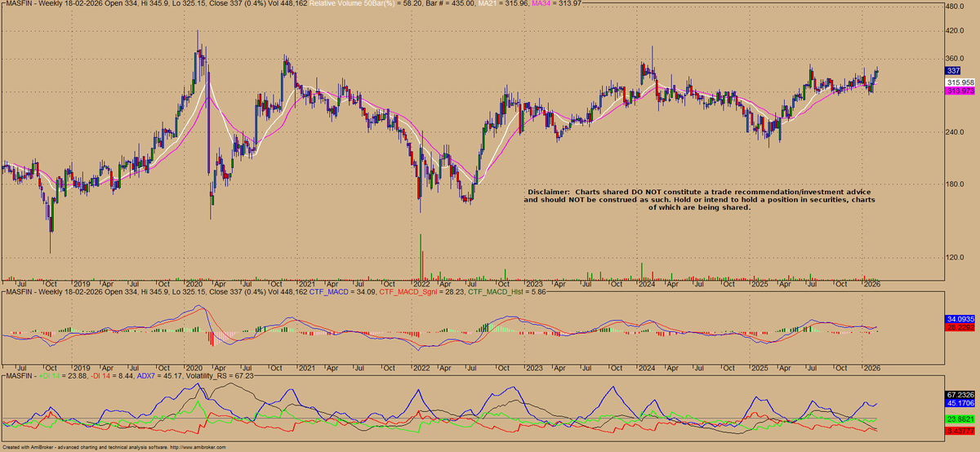This screenshot has height=452, width=980.
Task: Click '2024' on the main chart date axis
Action: pos(648,284)
